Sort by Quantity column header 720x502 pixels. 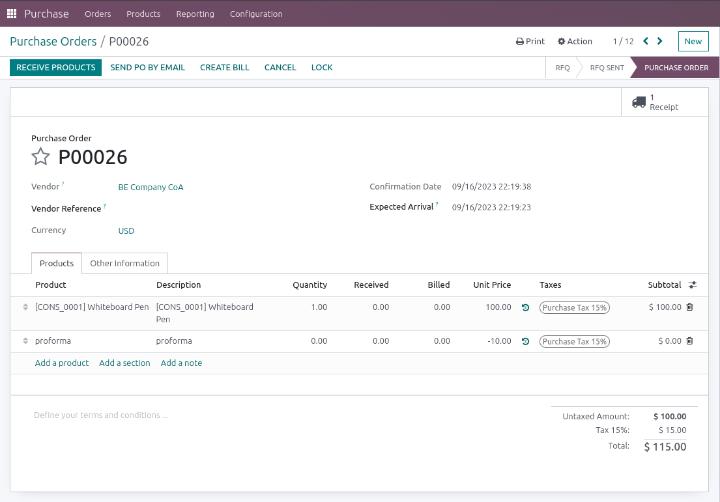pyautogui.click(x=310, y=285)
